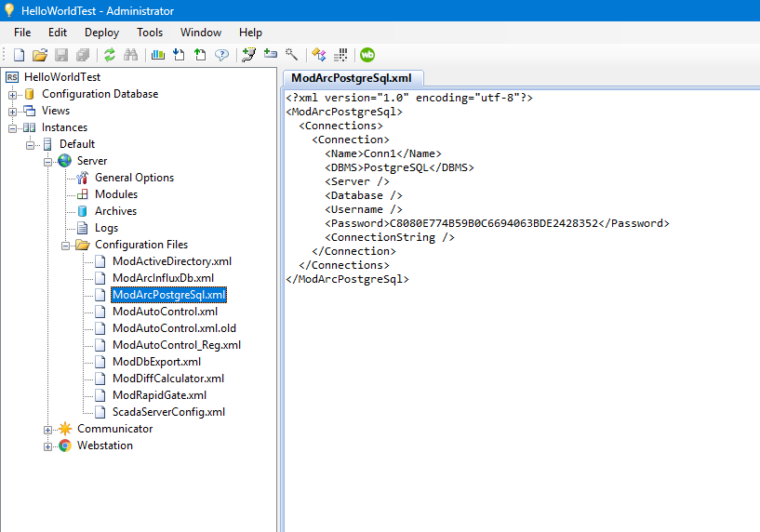This screenshot has width=760, height=532.
Task: Open the File menu
Action: pyautogui.click(x=22, y=33)
